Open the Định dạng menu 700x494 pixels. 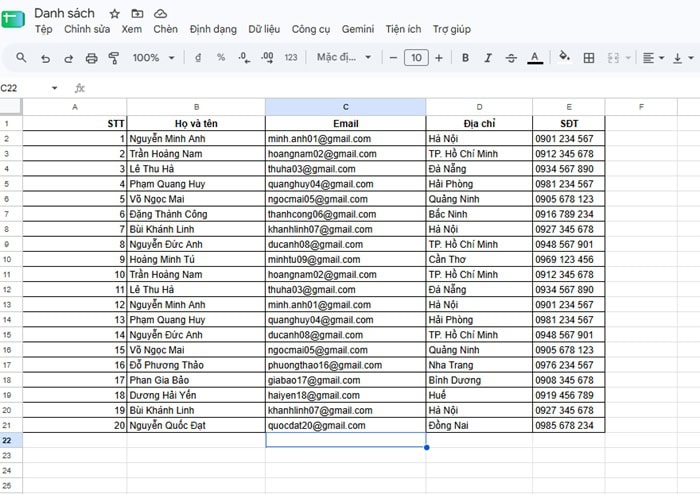[x=213, y=29]
